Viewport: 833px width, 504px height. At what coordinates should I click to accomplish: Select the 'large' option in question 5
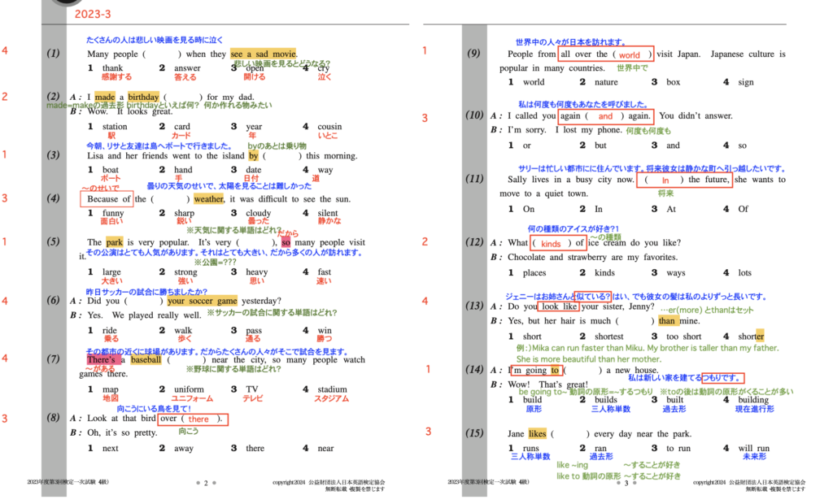click(x=111, y=272)
